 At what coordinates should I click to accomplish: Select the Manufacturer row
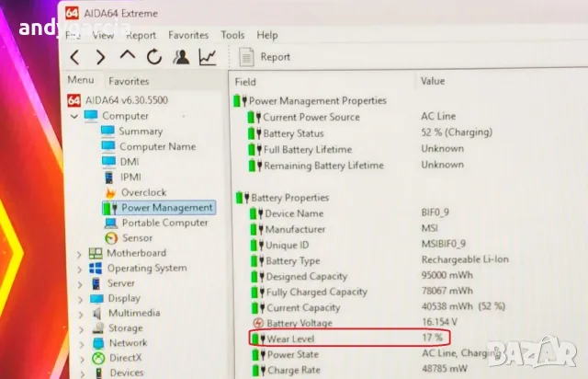point(345,229)
